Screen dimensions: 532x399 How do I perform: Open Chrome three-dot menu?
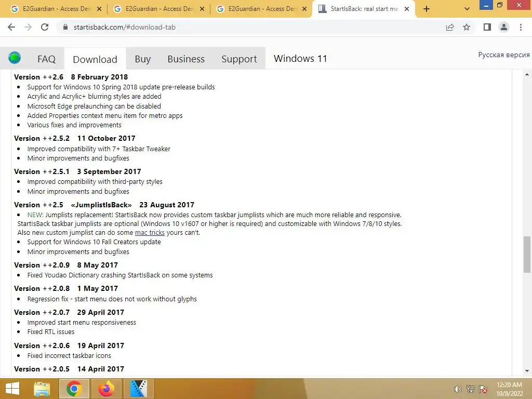point(521,27)
